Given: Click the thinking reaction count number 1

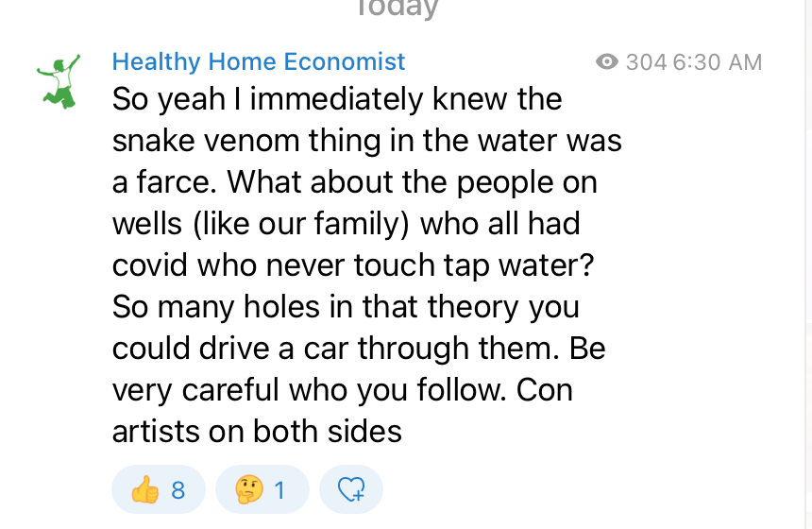Looking at the screenshot, I should pyautogui.click(x=279, y=490).
